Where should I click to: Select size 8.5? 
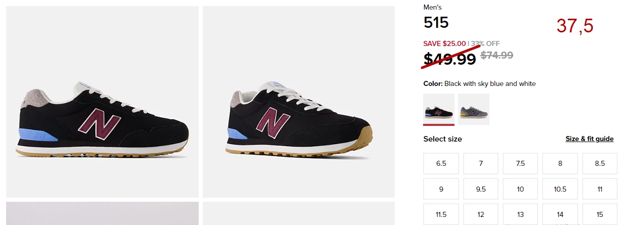(600, 163)
